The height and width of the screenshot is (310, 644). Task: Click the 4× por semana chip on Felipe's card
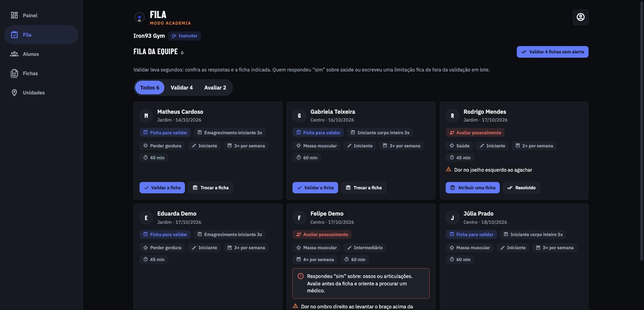coord(315,259)
